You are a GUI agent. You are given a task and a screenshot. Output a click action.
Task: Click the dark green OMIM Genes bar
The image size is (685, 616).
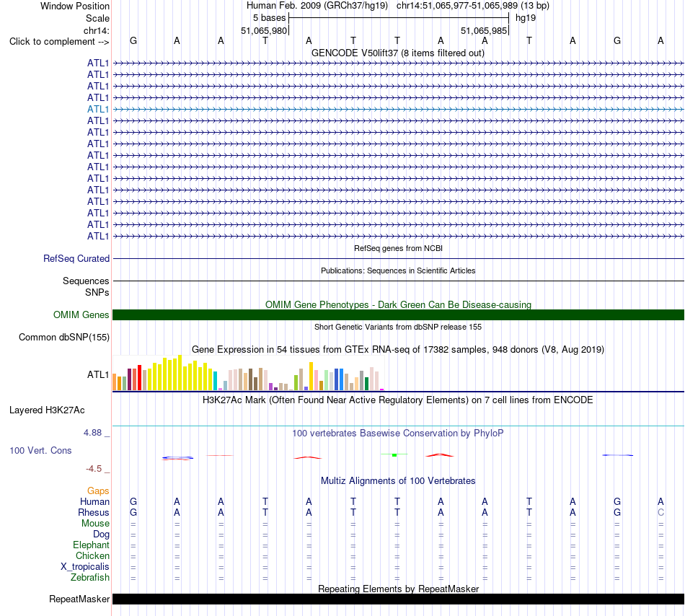(x=398, y=315)
